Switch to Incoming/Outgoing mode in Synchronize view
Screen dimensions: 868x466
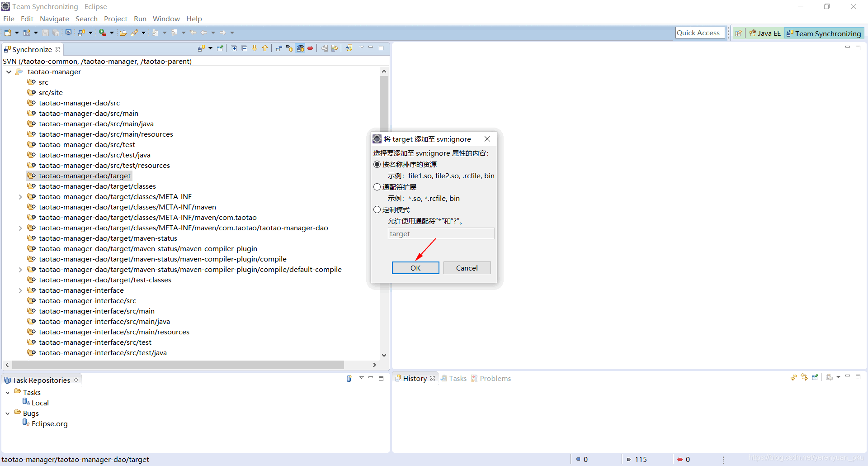tap(300, 48)
